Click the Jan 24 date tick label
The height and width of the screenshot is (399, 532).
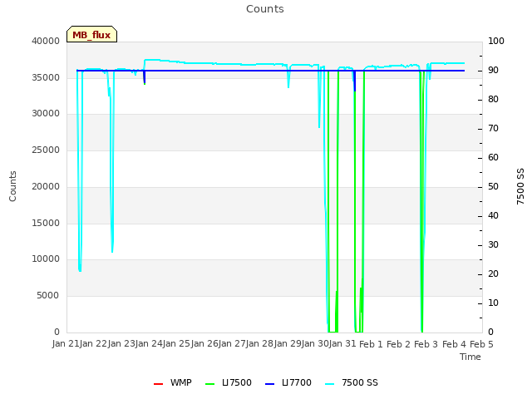tap(149, 343)
